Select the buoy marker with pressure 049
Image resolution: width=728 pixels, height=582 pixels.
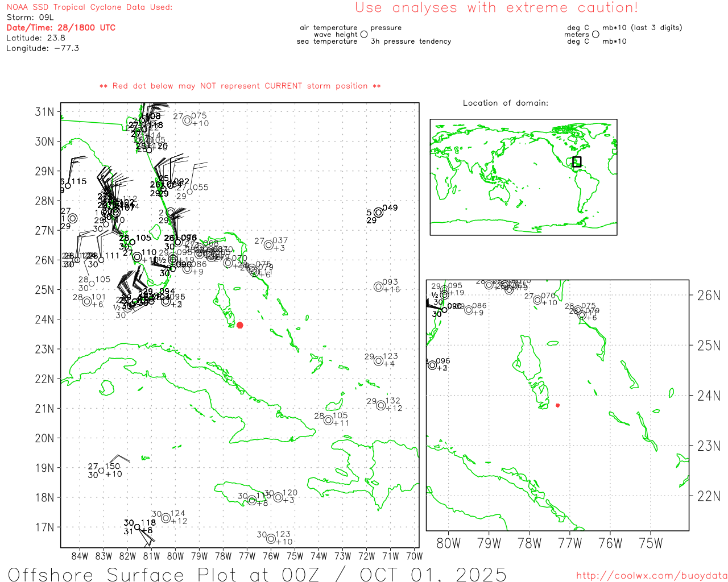(378, 213)
